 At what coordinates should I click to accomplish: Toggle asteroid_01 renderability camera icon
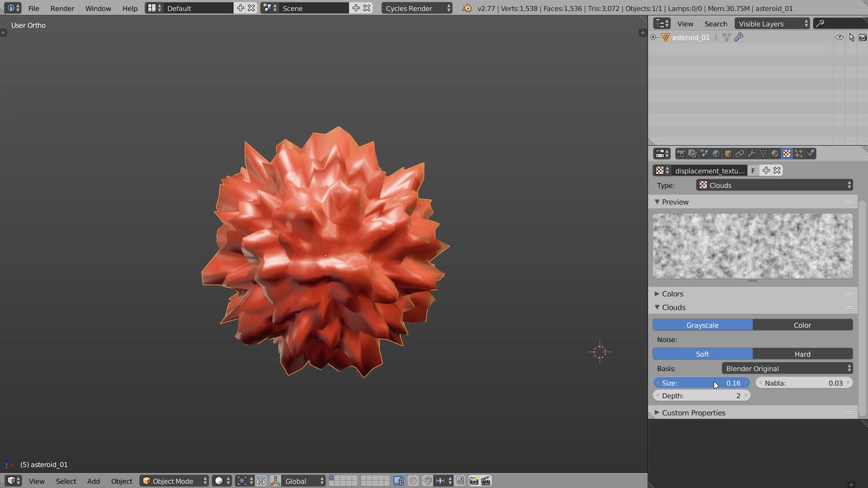pos(863,38)
